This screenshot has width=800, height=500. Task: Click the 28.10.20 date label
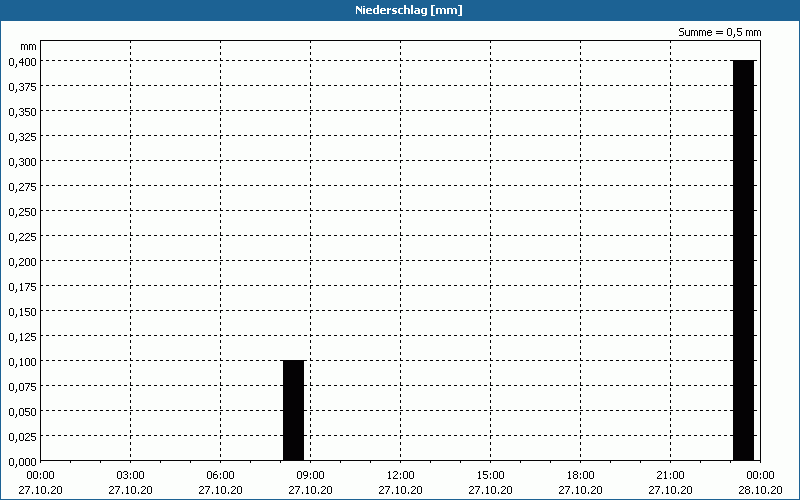click(x=760, y=490)
